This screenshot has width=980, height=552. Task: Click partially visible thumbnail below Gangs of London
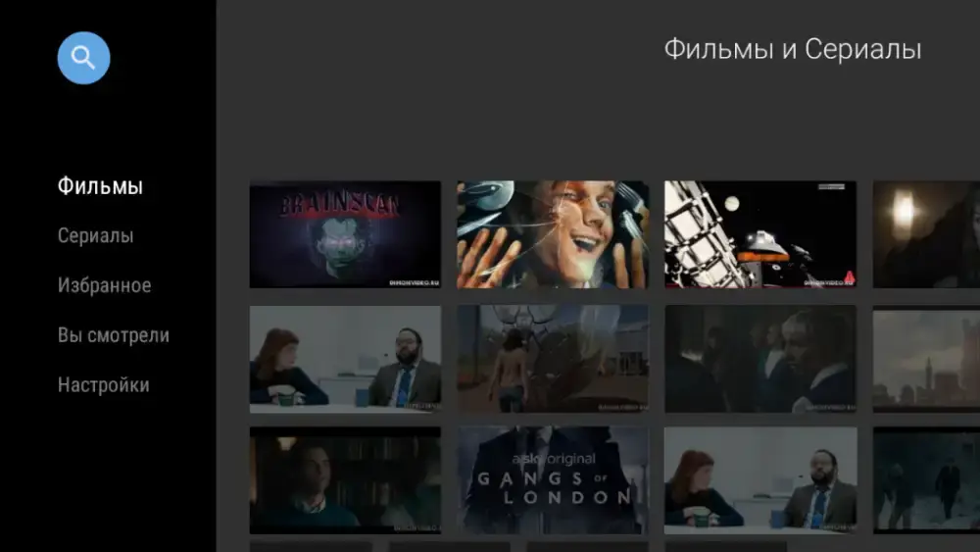click(x=586, y=546)
